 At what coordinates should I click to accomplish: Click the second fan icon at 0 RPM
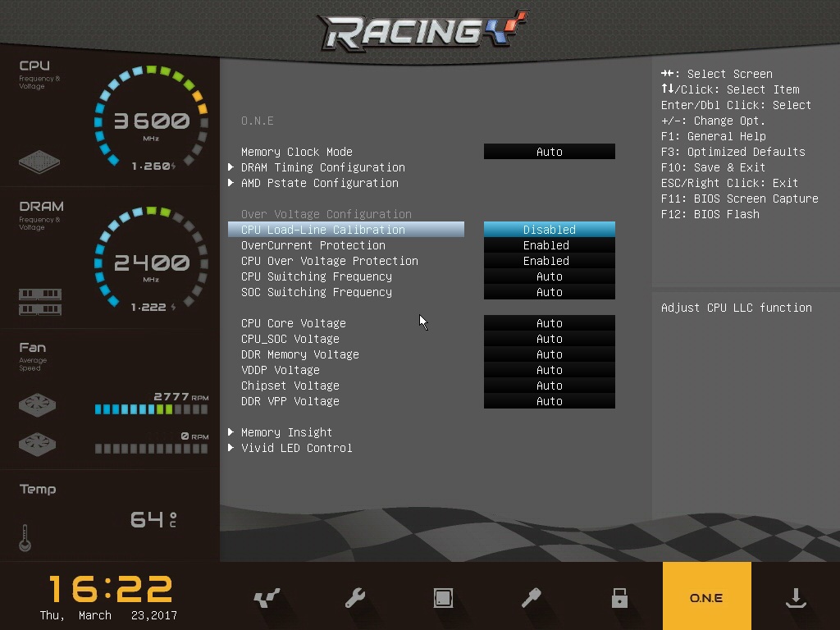pos(37,444)
